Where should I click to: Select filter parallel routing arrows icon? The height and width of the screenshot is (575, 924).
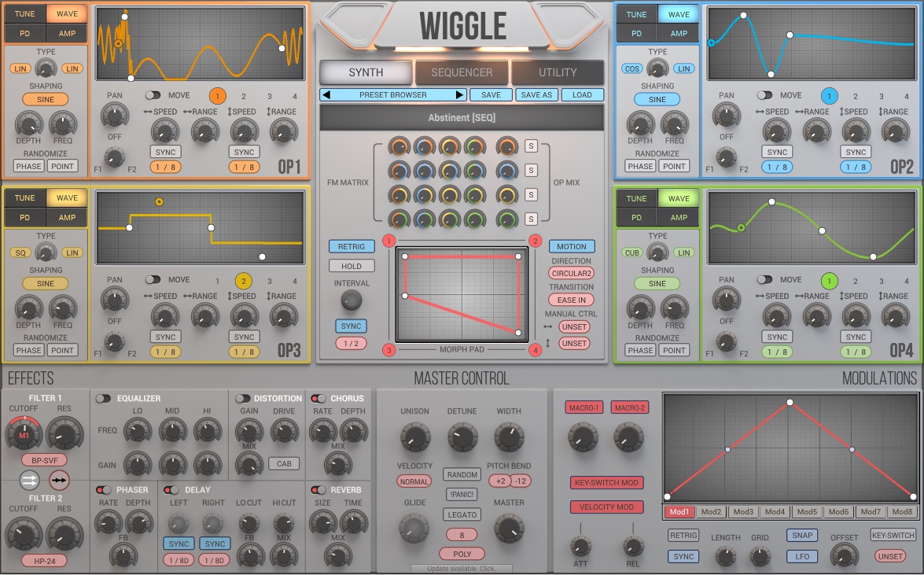[29, 480]
